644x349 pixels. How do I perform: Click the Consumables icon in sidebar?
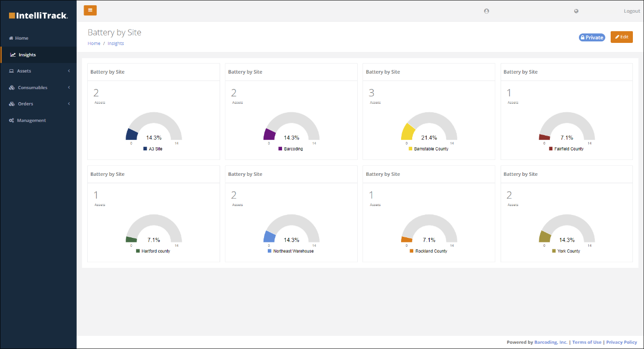coord(12,87)
